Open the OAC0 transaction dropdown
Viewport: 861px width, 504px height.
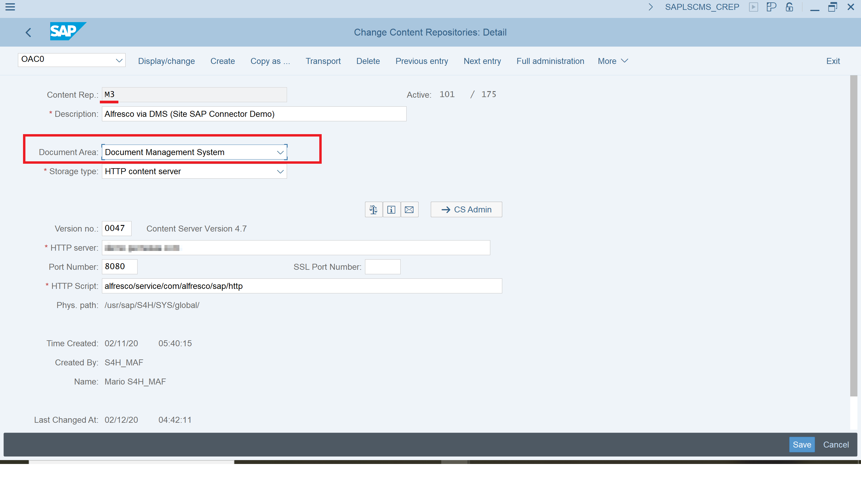[119, 60]
